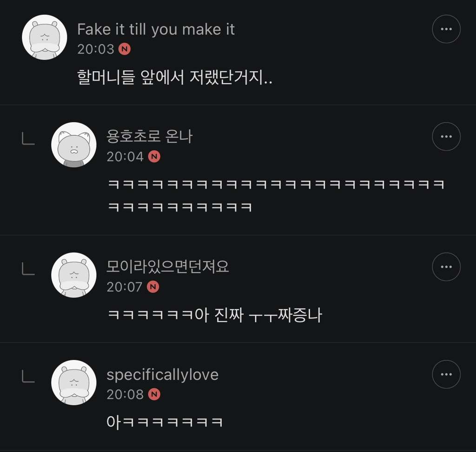Open more options on specificallylove reply
This screenshot has height=452, width=476.
446,374
